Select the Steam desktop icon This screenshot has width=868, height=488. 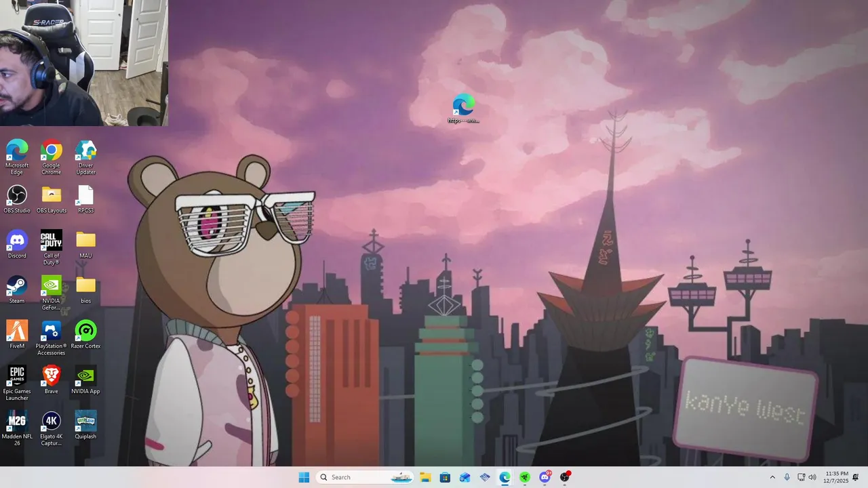pyautogui.click(x=17, y=289)
